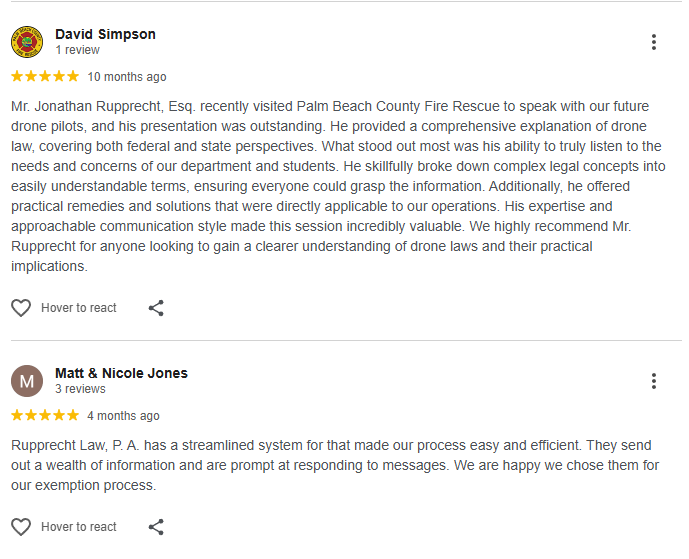Click "Hover to react" under David Simpson's review
689x559 pixels.
(x=79, y=308)
